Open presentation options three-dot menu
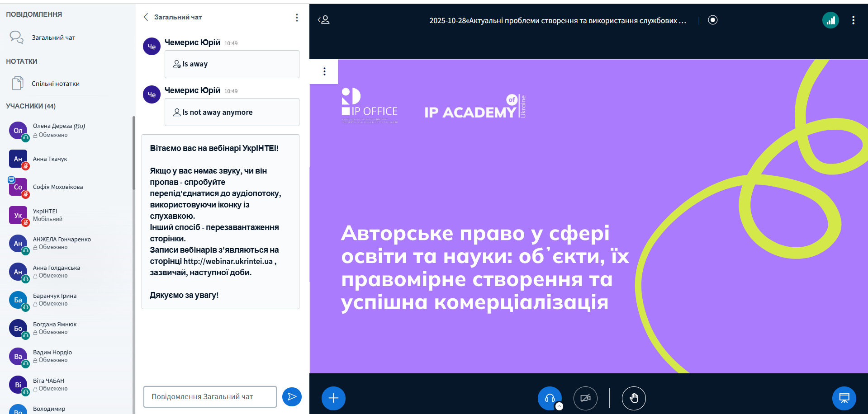This screenshot has width=868, height=414. tap(324, 71)
